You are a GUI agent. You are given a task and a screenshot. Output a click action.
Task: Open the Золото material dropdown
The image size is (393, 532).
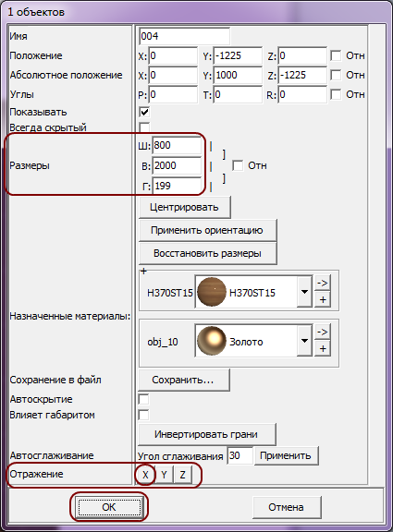pos(304,341)
